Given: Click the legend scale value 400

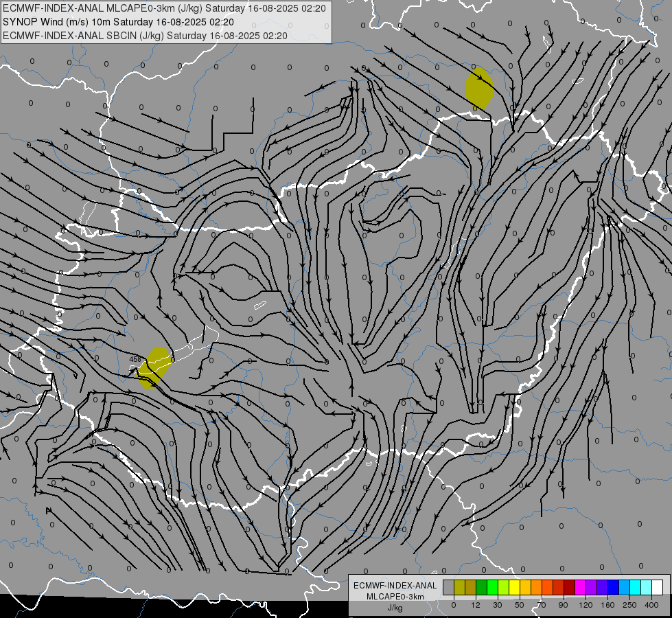Looking at the screenshot, I should (x=651, y=605).
